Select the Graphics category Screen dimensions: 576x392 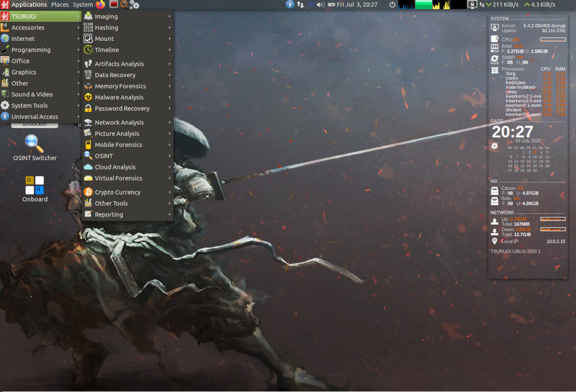click(41, 72)
